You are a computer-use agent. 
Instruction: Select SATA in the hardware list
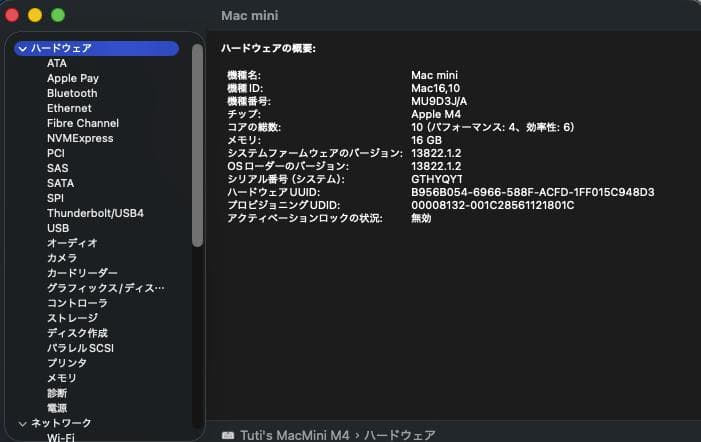tap(60, 183)
